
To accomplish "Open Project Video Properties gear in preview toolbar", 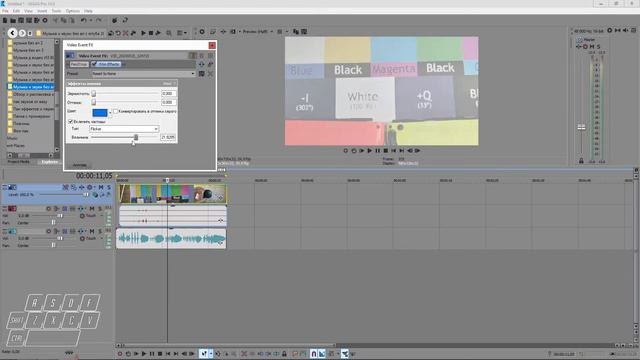I will [x=202, y=31].
